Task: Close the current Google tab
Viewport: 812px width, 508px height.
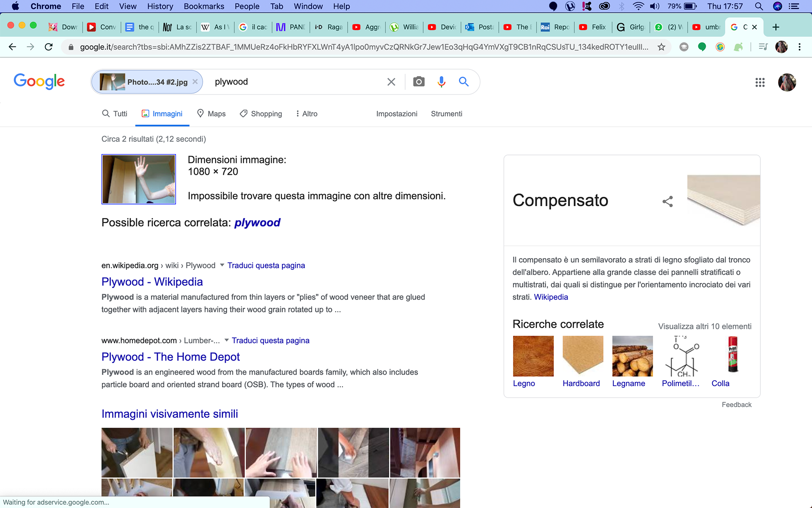Action: point(754,27)
